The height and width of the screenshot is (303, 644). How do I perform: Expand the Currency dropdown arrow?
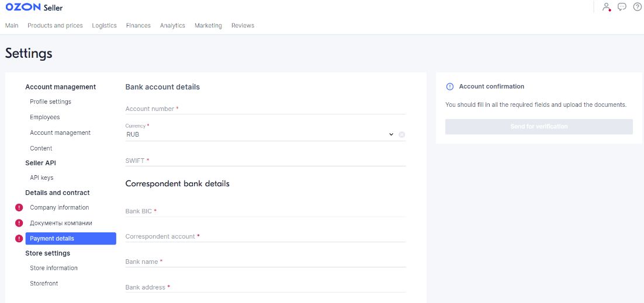click(391, 135)
